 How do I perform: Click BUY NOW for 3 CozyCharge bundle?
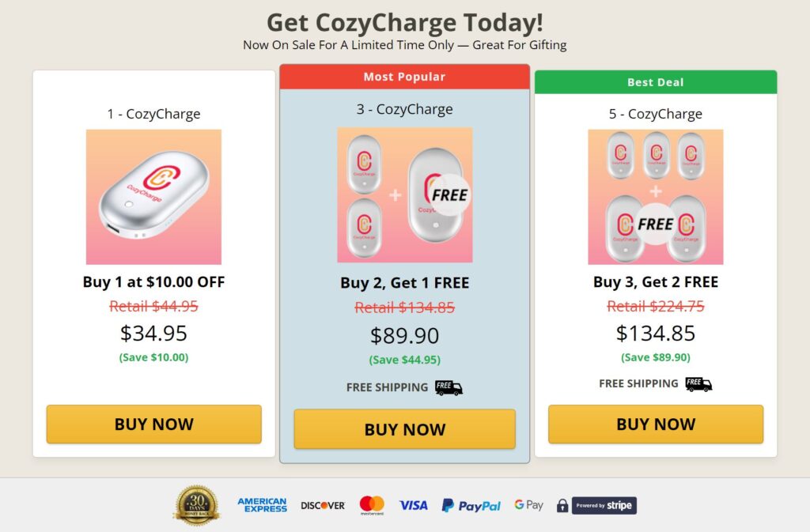(404, 429)
